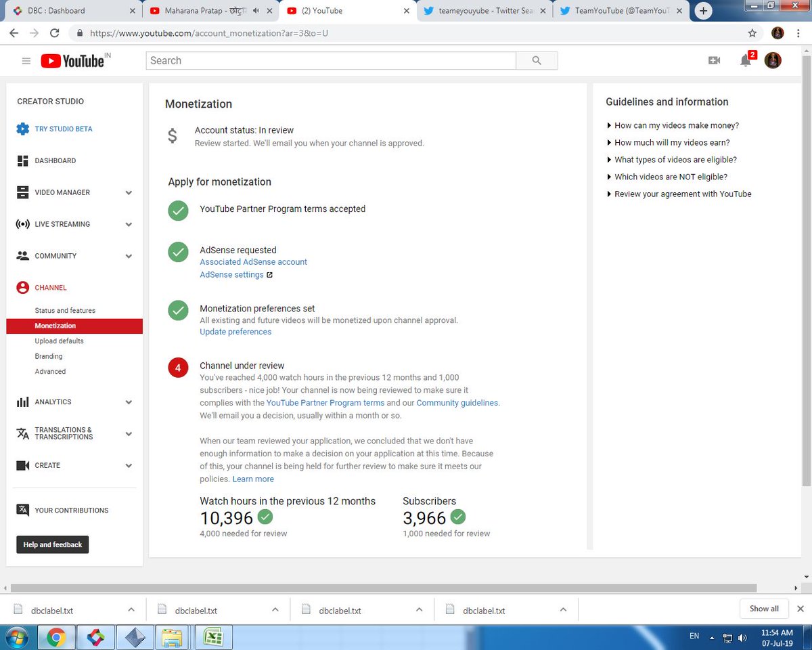This screenshot has width=812, height=650.
Task: Open a new Chrome tab
Action: tap(704, 11)
